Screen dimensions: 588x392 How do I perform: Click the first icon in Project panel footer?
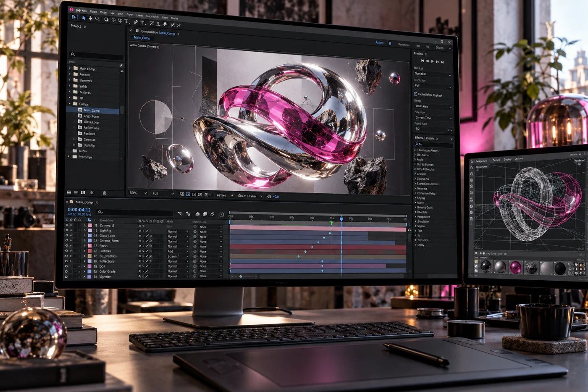point(69,192)
